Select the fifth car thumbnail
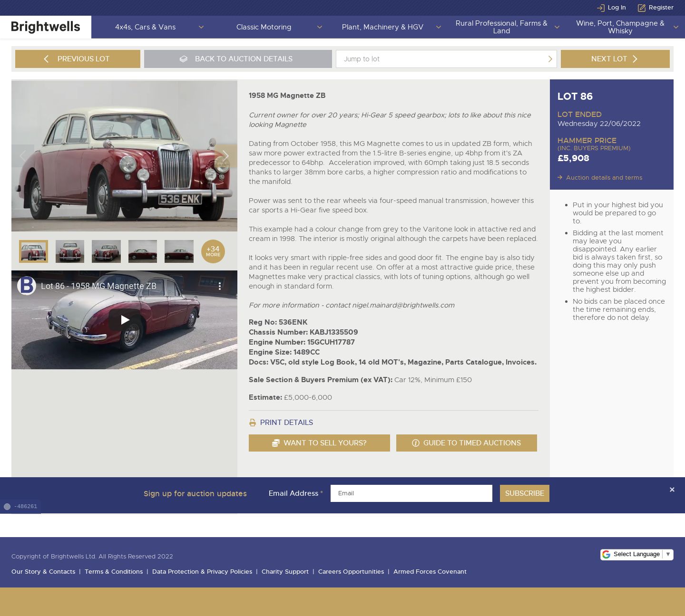 pos(179,251)
